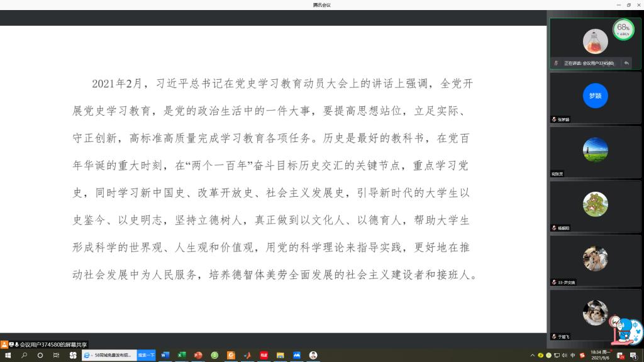Expand the hidden system tray icons chevron
Image resolution: width=644 pixels, height=362 pixels.
(533, 355)
